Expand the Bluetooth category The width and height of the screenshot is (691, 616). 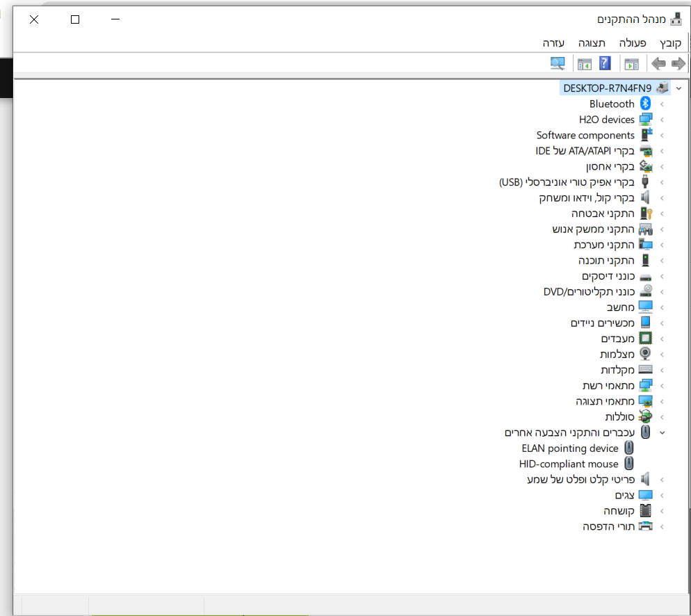coord(662,104)
